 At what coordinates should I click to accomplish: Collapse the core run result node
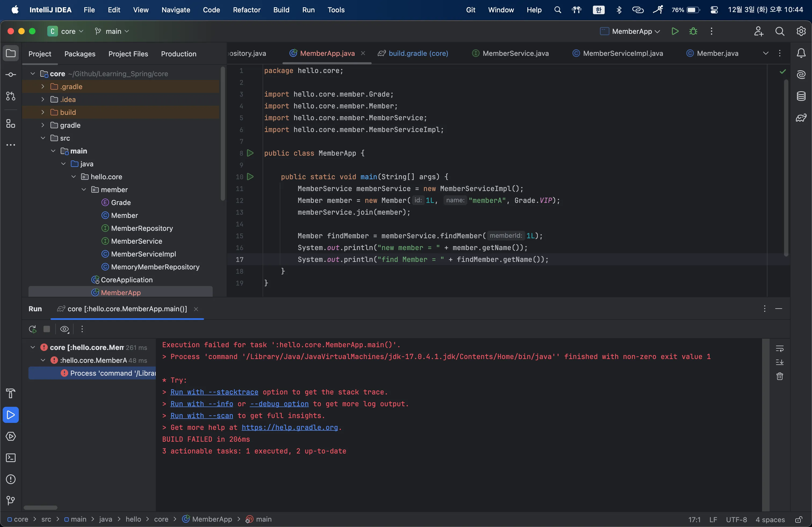coord(33,347)
